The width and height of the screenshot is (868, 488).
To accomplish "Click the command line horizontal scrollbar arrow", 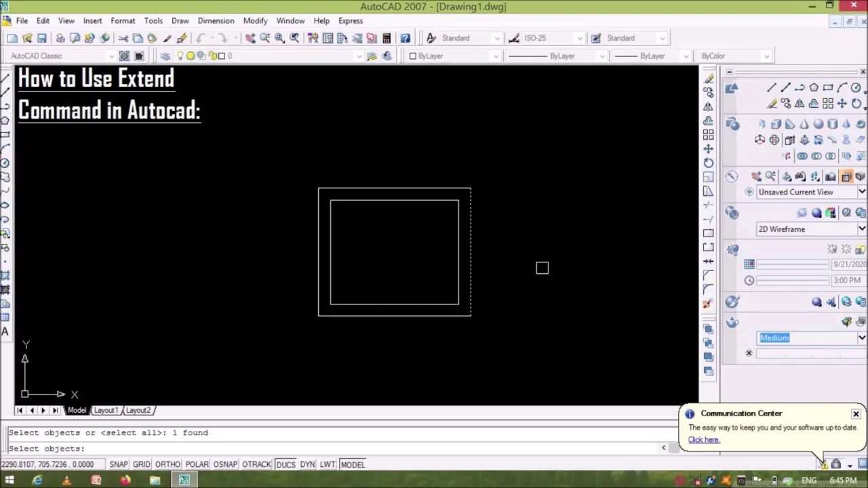I will pos(664,447).
